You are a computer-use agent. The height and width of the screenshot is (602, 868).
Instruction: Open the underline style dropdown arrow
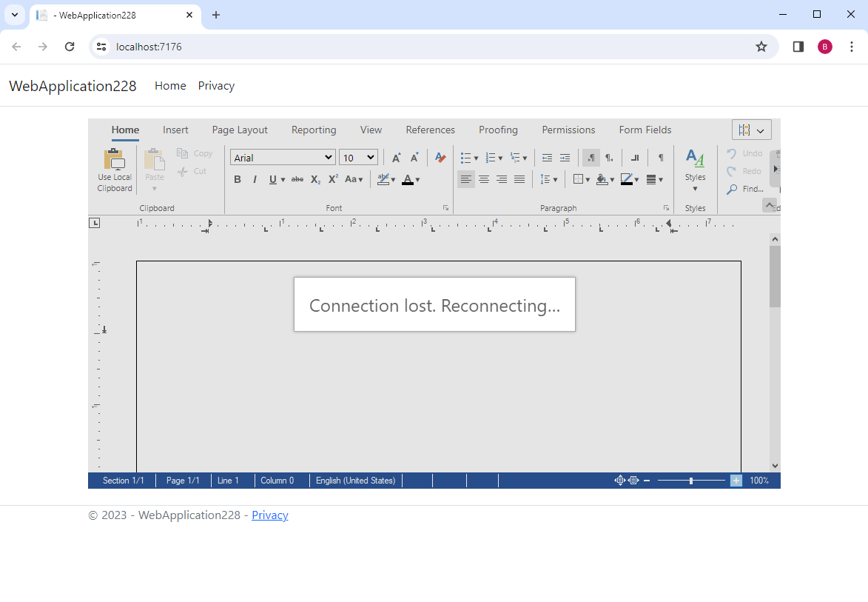[x=283, y=180]
